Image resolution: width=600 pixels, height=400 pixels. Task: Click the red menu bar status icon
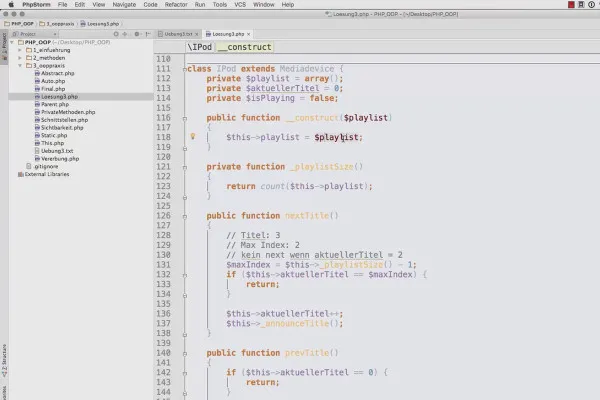(x=571, y=5)
